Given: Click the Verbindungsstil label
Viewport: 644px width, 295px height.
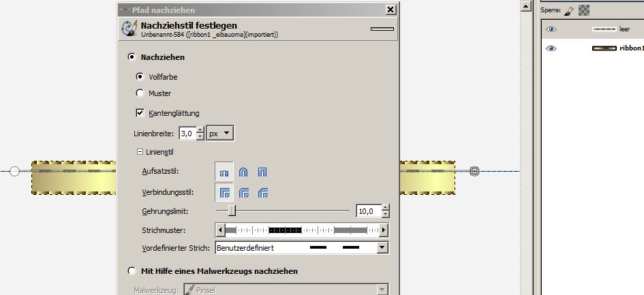Looking at the screenshot, I should click(168, 192).
